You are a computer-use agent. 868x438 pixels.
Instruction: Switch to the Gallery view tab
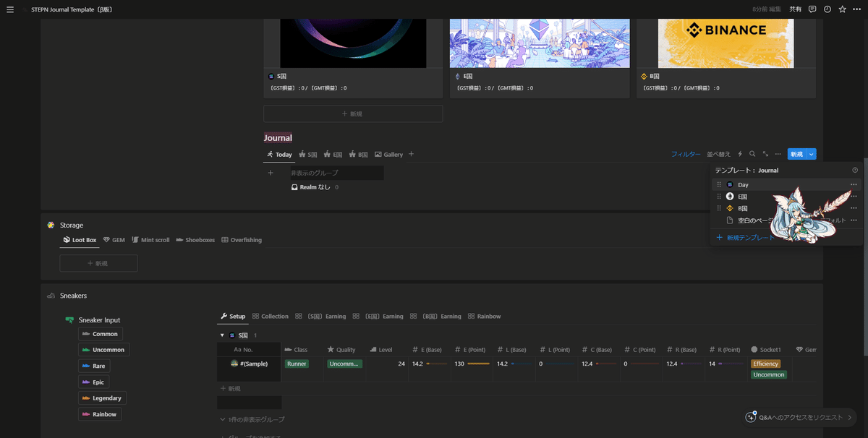tap(388, 155)
